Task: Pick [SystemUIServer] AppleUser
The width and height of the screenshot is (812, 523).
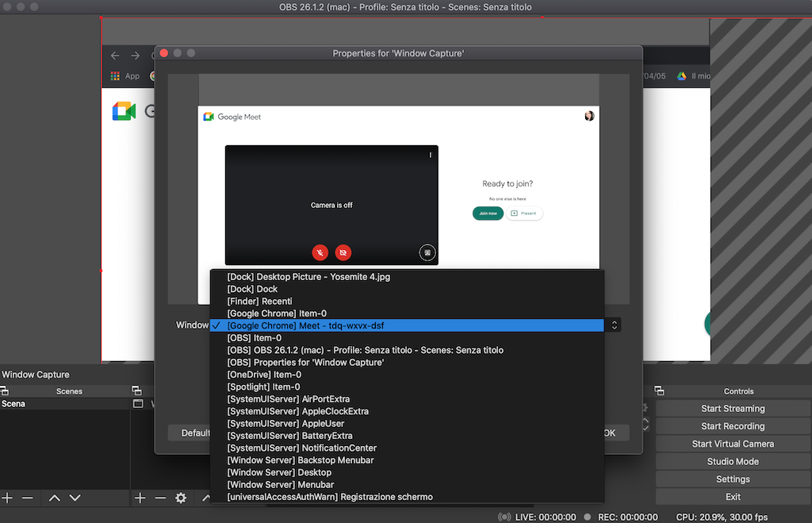Action: [407, 424]
